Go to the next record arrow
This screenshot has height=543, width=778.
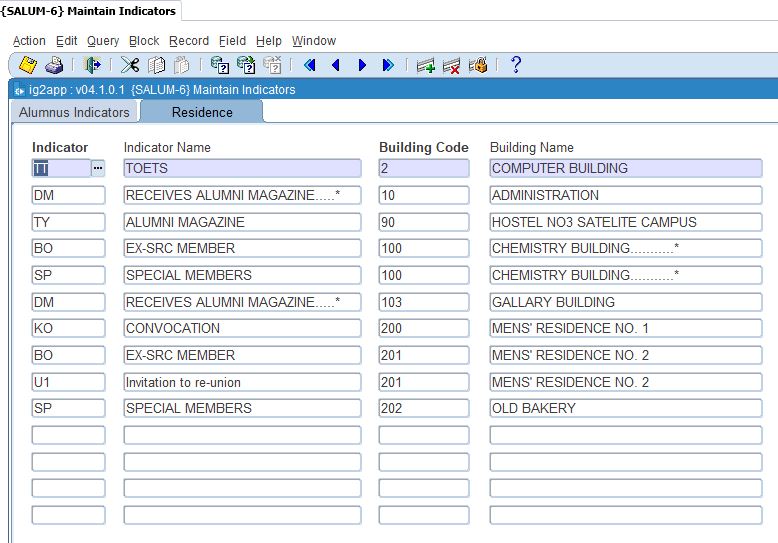tap(362, 66)
